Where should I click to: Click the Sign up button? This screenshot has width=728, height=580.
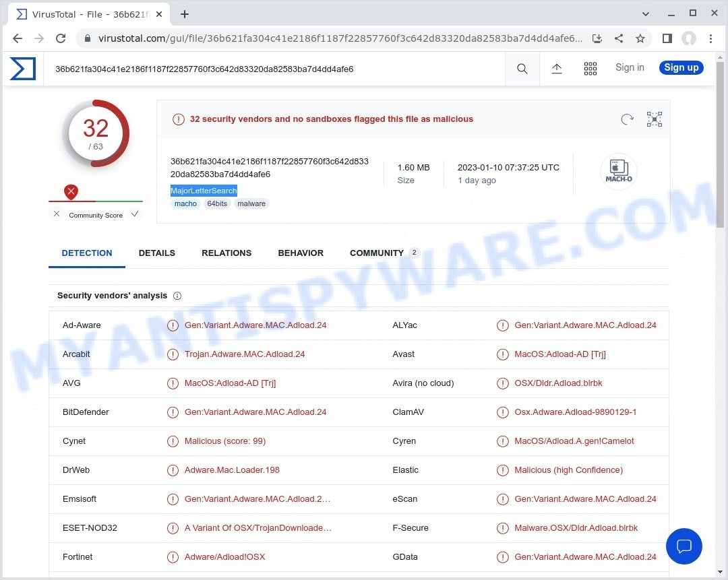(681, 68)
